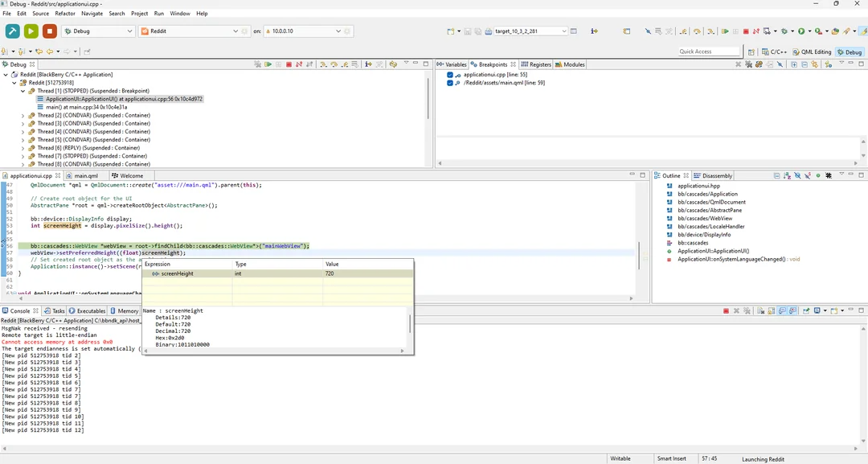
Task: Open the Run menu
Action: coord(159,14)
